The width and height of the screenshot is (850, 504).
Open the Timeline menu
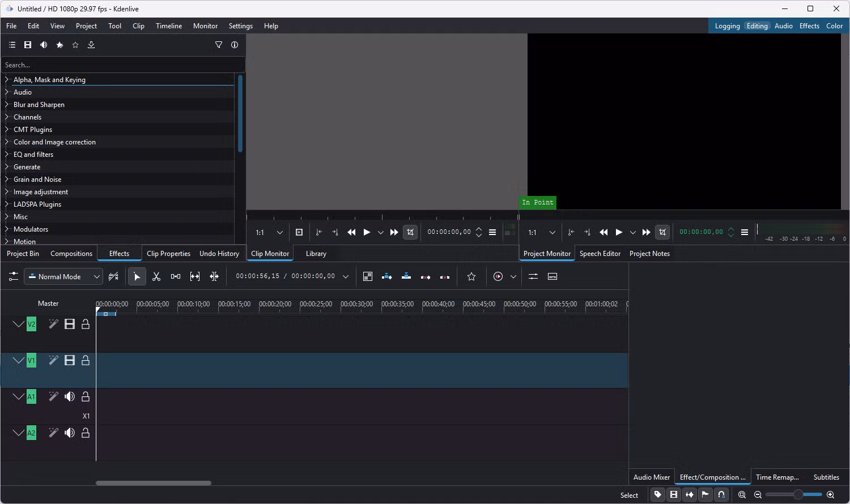tap(169, 26)
